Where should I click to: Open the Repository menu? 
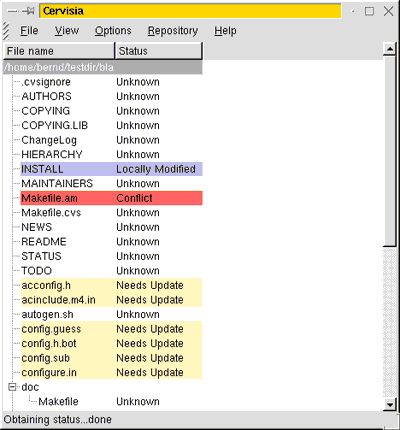coord(173,31)
